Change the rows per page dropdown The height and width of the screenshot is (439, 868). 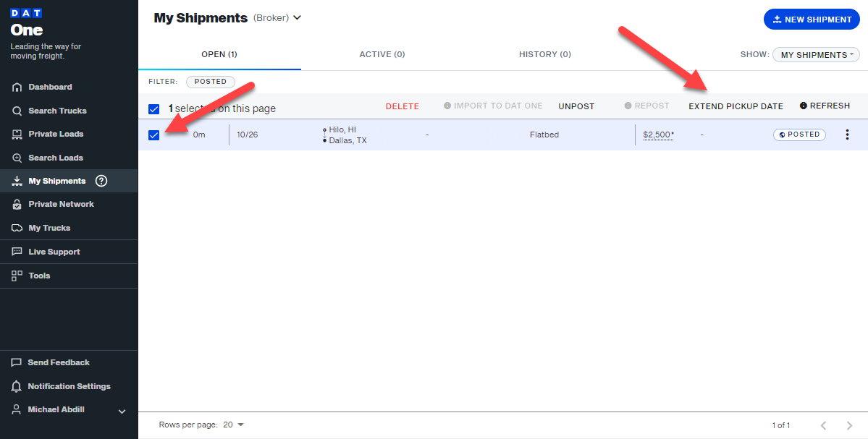233,425
